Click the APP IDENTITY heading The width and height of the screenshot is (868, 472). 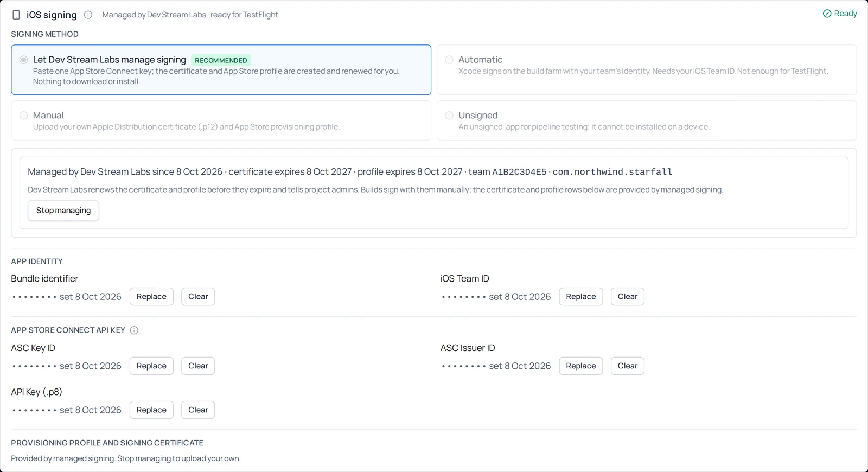pyautogui.click(x=37, y=261)
